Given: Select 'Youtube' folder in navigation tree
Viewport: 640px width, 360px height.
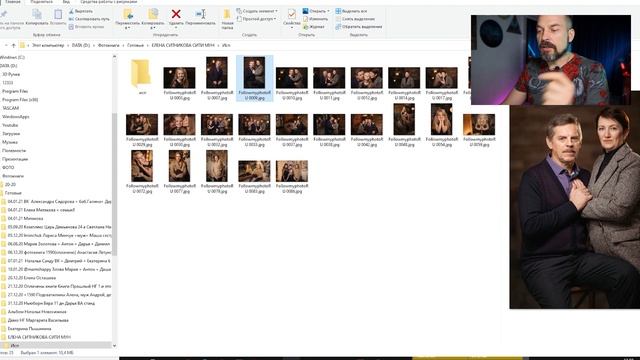Looking at the screenshot, I should 10,125.
